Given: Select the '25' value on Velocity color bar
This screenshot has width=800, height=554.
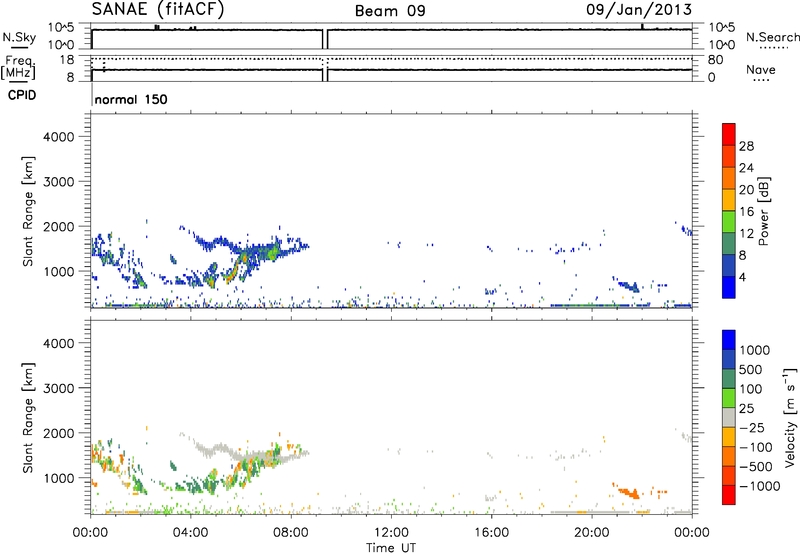Looking at the screenshot, I should (746, 408).
